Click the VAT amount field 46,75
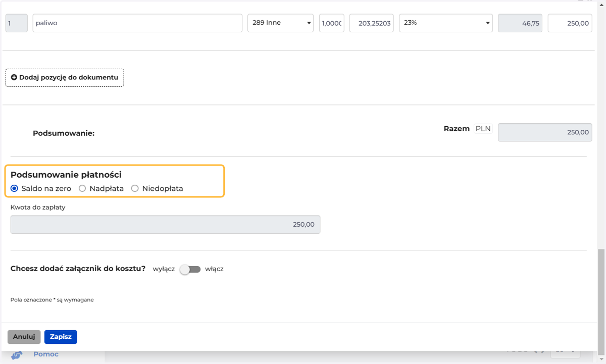The image size is (606, 364). pos(520,23)
